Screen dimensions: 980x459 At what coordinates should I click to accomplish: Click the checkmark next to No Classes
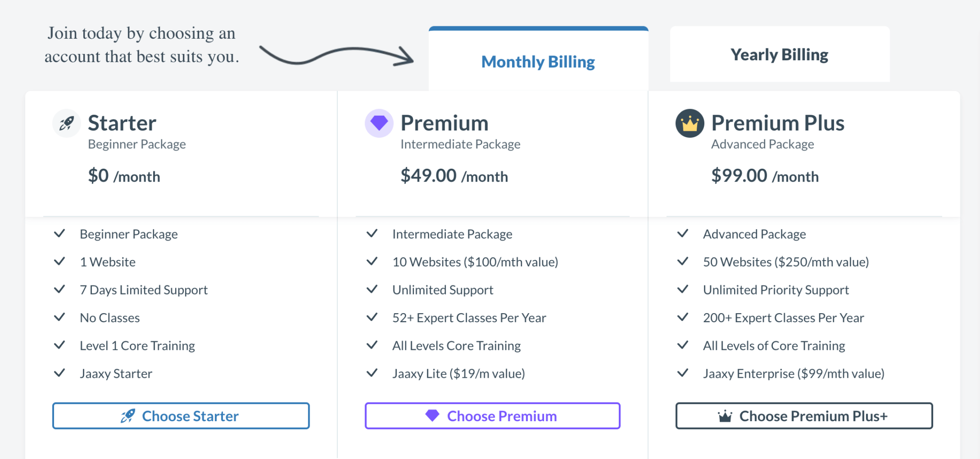click(x=59, y=317)
